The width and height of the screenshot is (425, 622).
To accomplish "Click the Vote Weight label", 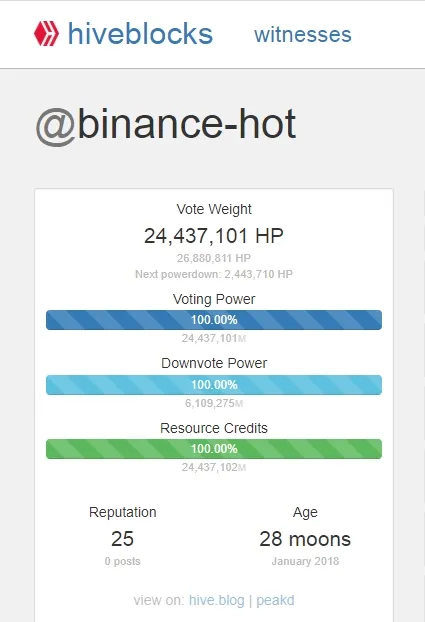I will click(214, 209).
